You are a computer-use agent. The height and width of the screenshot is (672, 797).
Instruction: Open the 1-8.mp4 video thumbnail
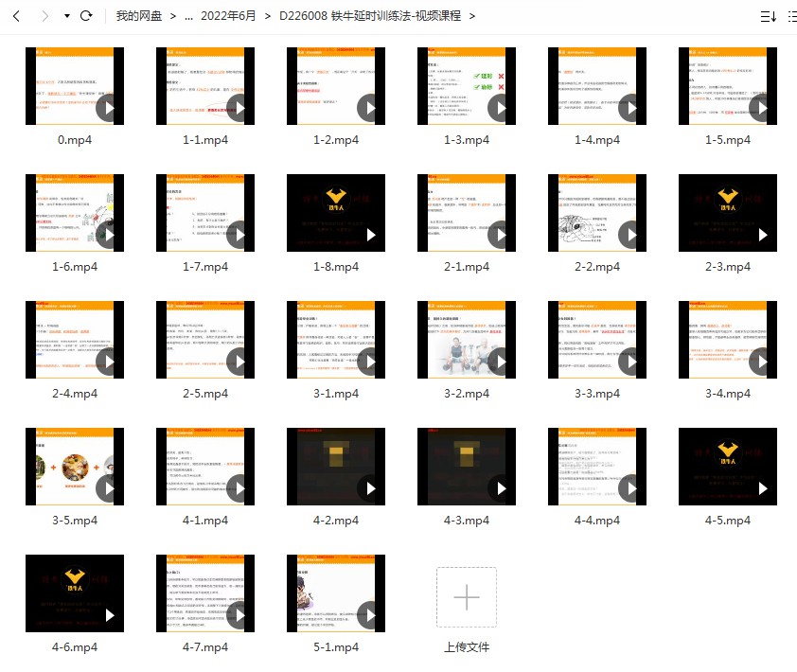point(336,213)
